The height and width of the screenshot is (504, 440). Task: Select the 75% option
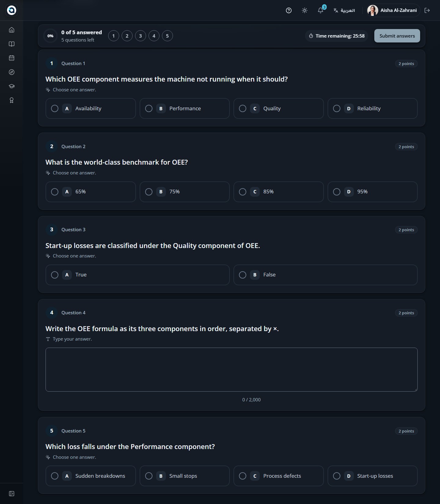185,192
